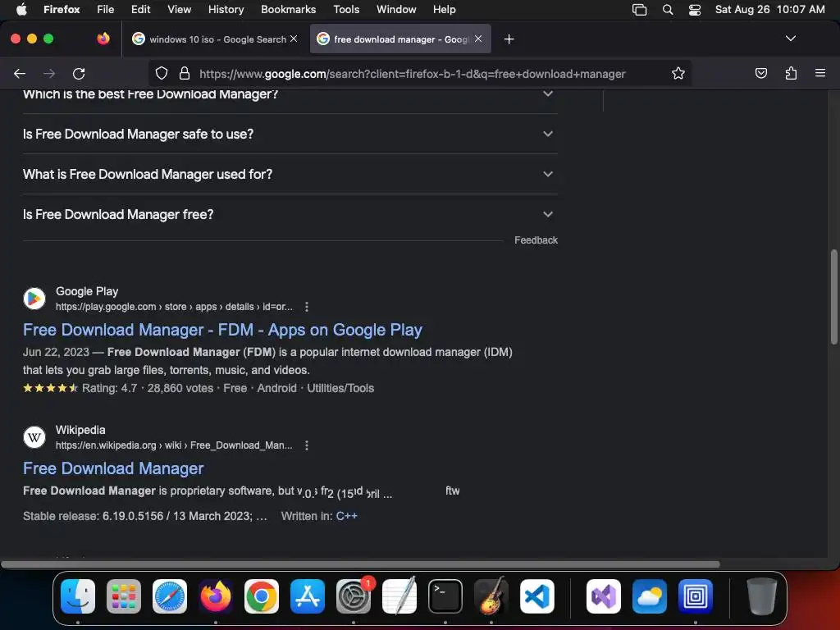Open the list all tabs dropdown chevron
The height and width of the screenshot is (630, 840).
pos(790,39)
